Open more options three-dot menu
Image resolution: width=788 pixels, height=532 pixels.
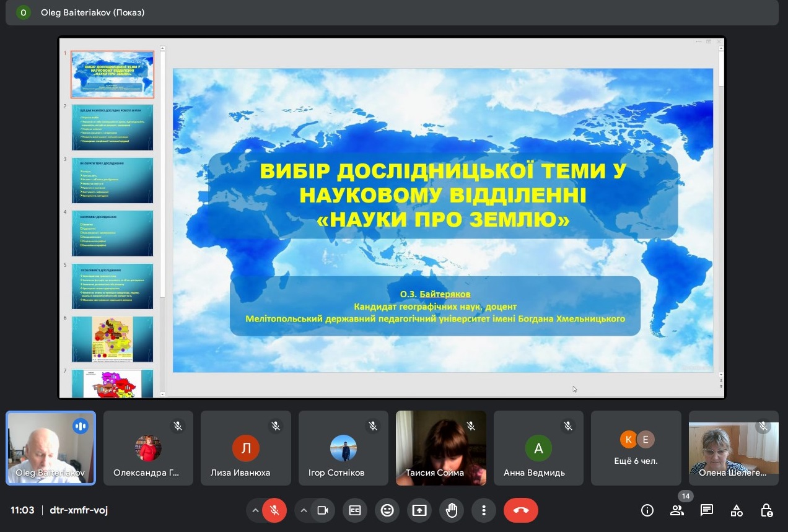484,510
